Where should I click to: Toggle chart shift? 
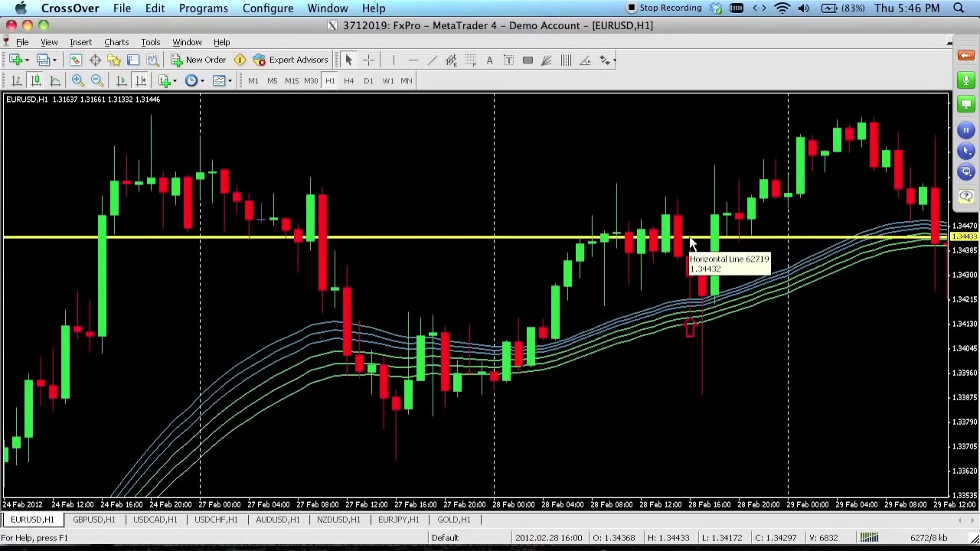(x=140, y=80)
